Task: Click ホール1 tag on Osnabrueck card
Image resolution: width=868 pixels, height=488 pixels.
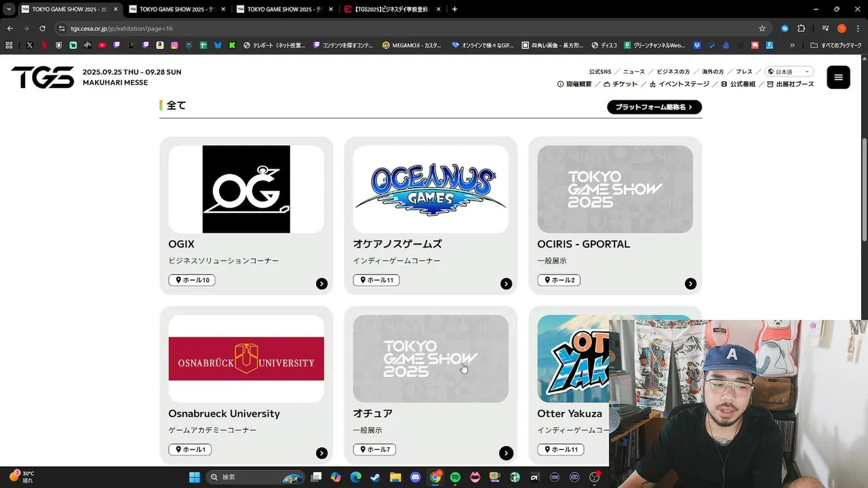Action: coord(190,449)
